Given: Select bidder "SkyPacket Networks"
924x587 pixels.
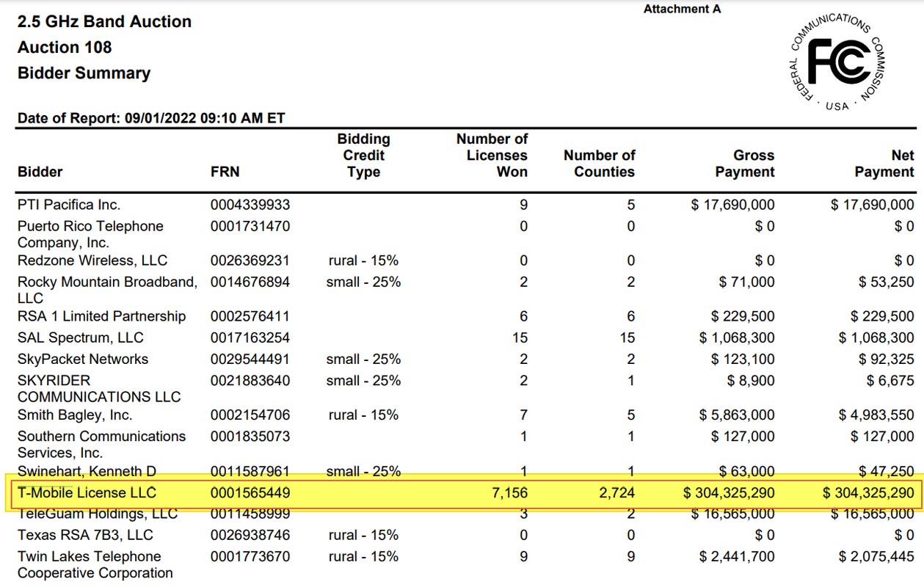Looking at the screenshot, I should pos(83,359).
